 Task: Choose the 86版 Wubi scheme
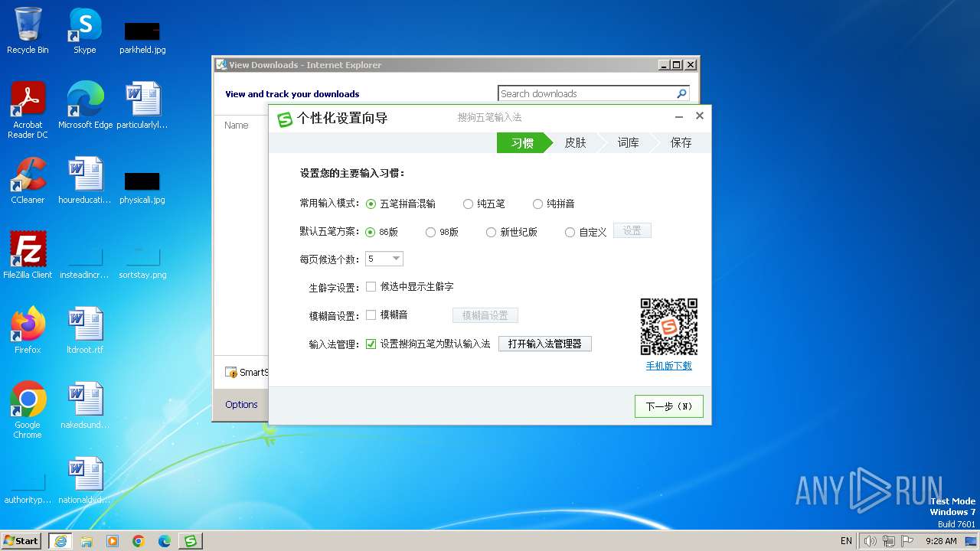click(x=382, y=232)
